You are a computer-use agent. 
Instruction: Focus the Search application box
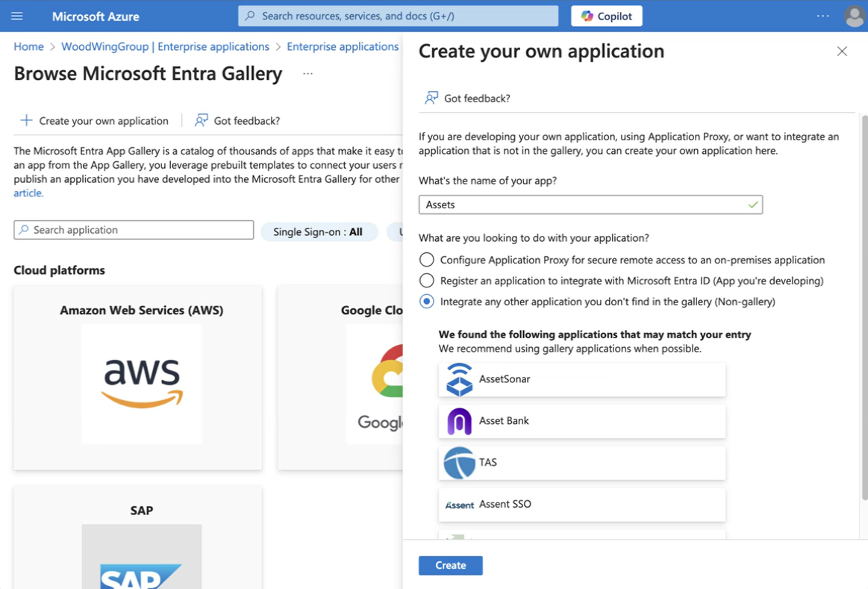point(134,230)
